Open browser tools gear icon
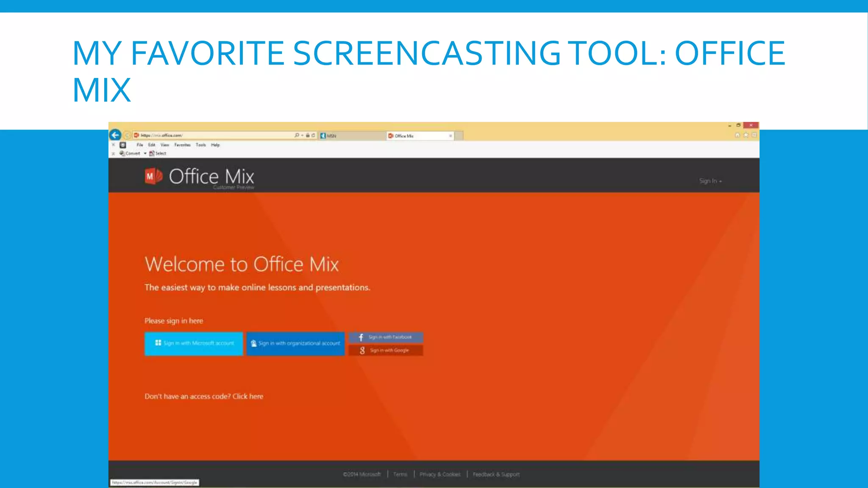 click(x=754, y=135)
